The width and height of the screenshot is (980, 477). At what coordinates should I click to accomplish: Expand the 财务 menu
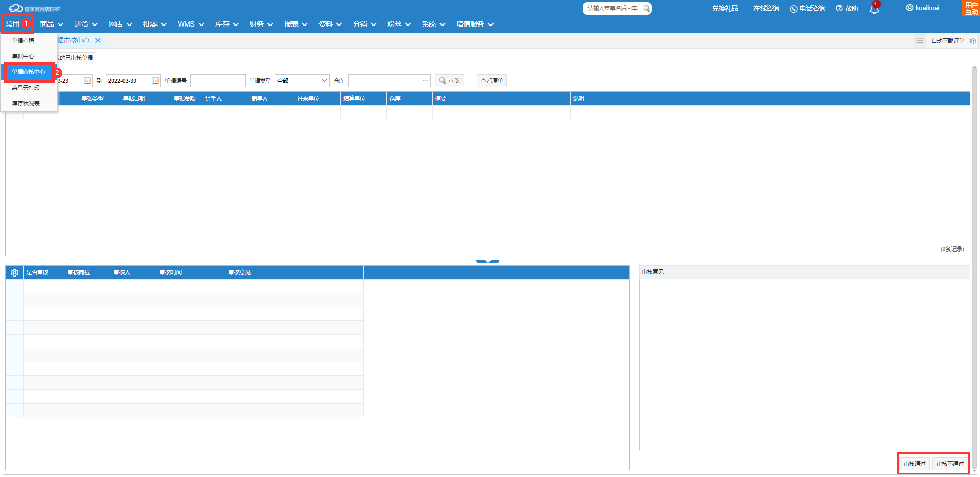coord(261,24)
